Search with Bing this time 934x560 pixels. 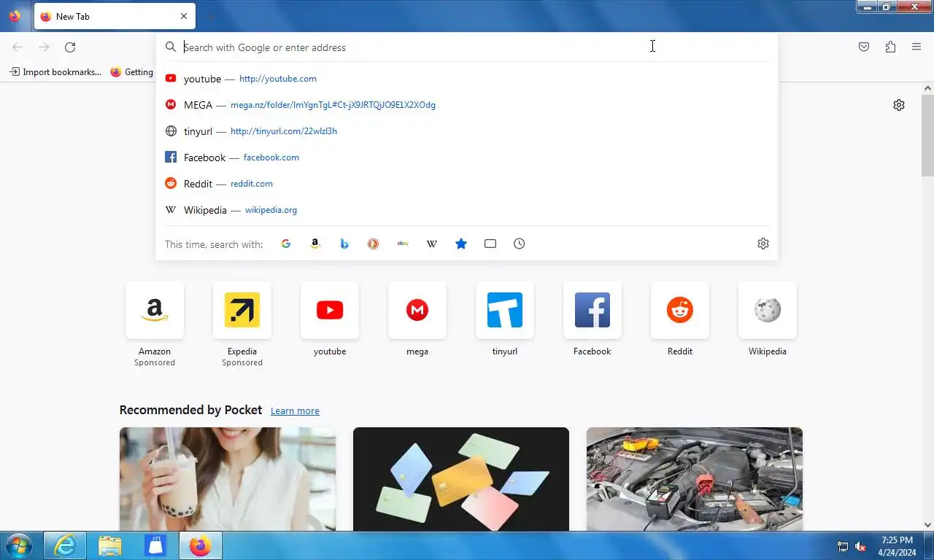[344, 244]
